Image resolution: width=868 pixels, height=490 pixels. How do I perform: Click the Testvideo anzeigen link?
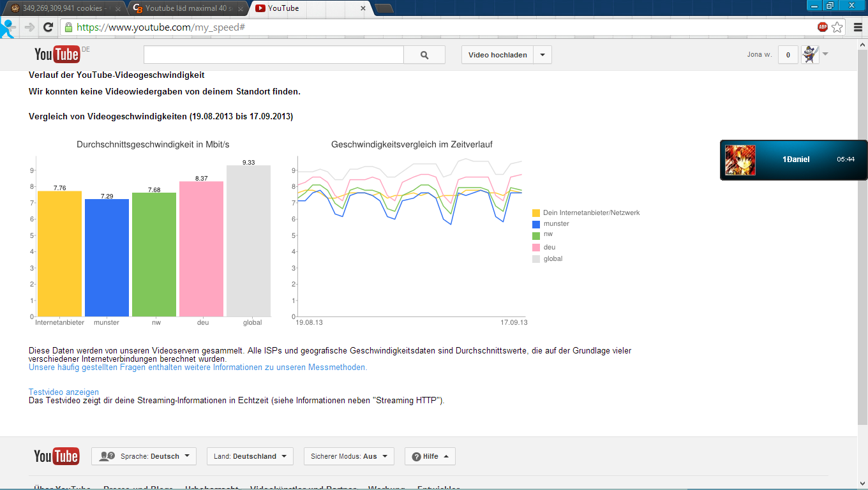pos(64,392)
